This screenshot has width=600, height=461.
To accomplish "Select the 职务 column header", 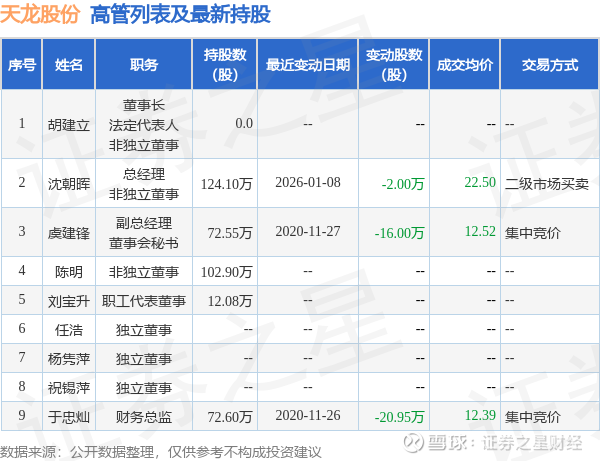I will click(143, 64).
